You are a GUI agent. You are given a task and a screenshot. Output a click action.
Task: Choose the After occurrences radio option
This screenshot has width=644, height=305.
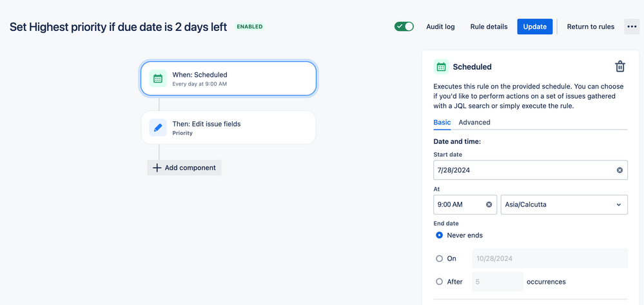point(440,282)
